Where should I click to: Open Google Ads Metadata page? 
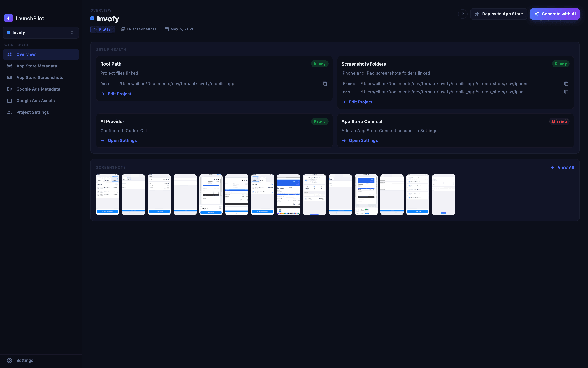[41, 89]
